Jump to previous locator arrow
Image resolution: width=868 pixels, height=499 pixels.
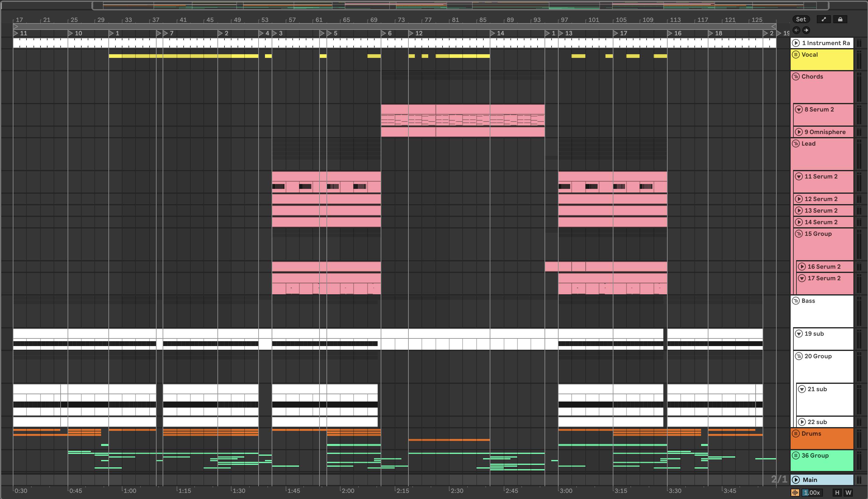click(796, 30)
